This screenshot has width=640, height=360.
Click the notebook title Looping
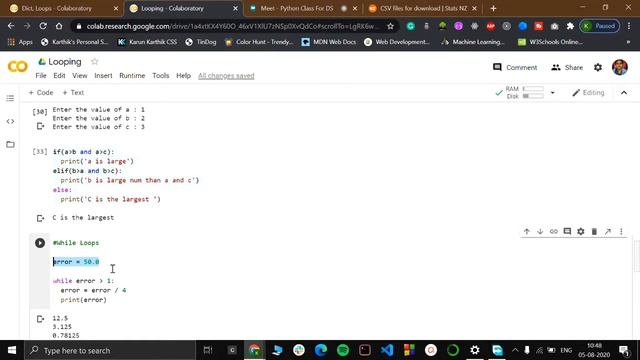click(65, 62)
